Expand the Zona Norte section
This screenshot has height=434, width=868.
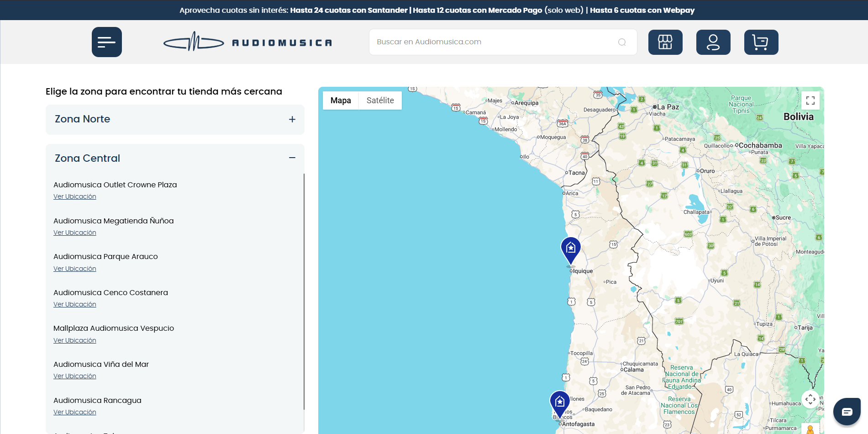click(175, 119)
